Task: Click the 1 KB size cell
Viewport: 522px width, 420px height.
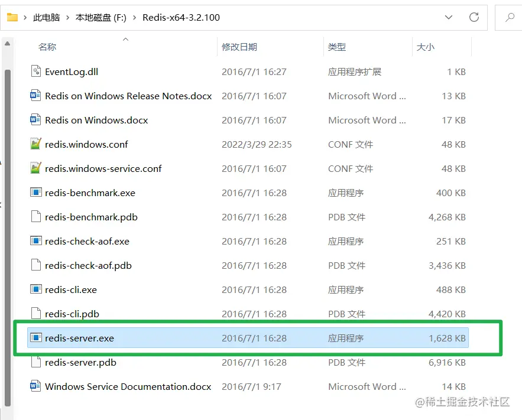Action: pos(456,72)
